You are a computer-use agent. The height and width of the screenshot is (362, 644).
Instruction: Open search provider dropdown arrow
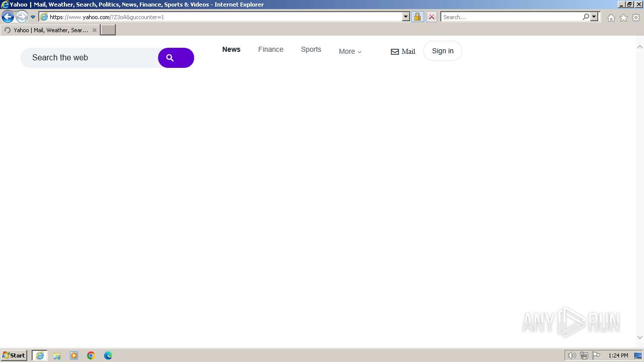[594, 17]
